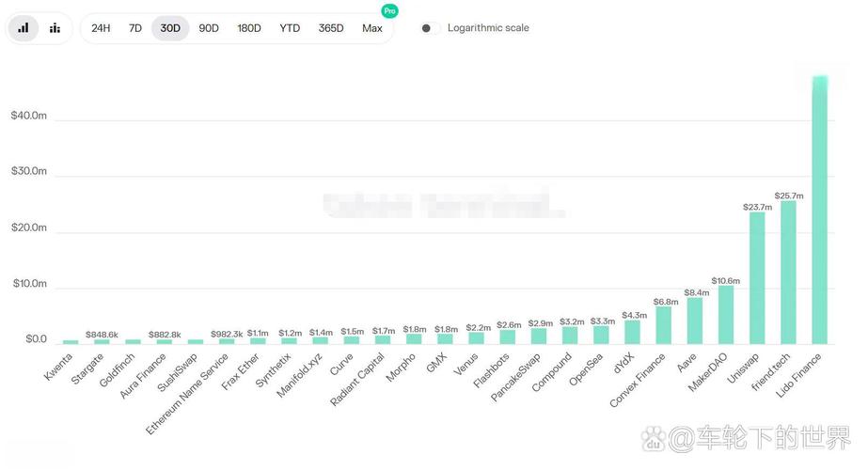Click the Convex Finance $6.8m bar
This screenshot has width=868, height=470.
pos(664,325)
